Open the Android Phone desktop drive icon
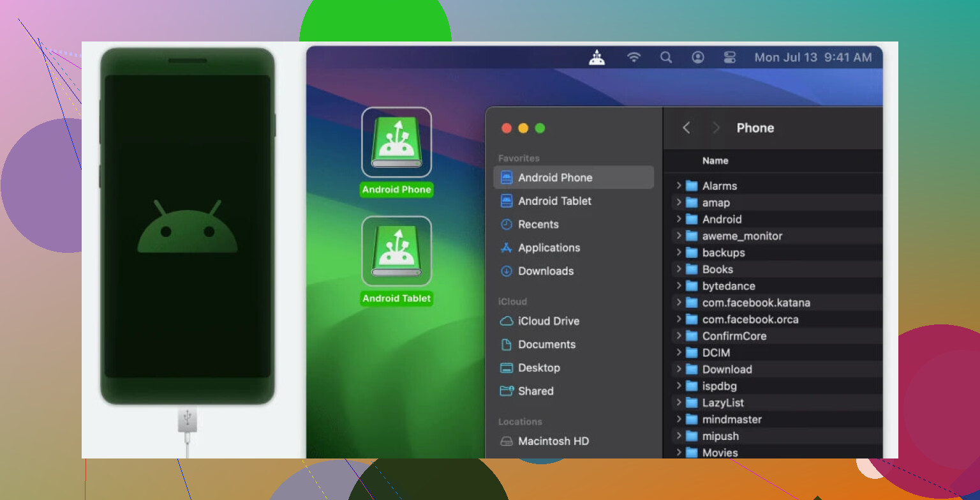Viewport: 980px width, 500px height. coord(396,142)
